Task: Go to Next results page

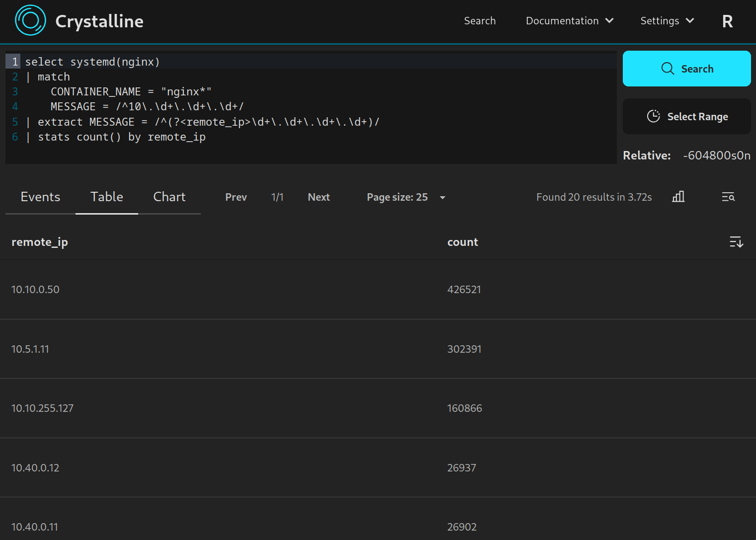Action: coord(319,197)
